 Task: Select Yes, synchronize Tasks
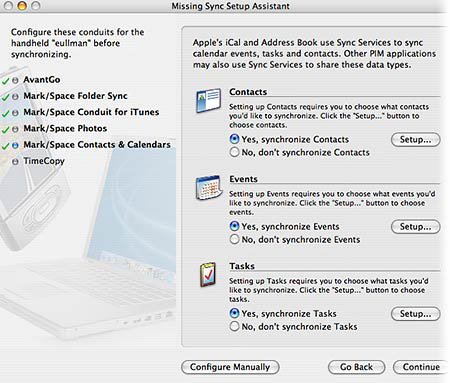pos(235,313)
